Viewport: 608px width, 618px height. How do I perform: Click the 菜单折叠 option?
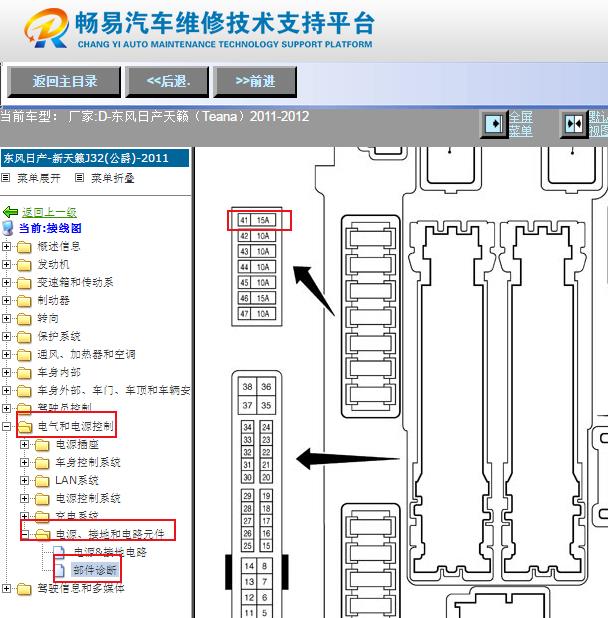[x=112, y=178]
